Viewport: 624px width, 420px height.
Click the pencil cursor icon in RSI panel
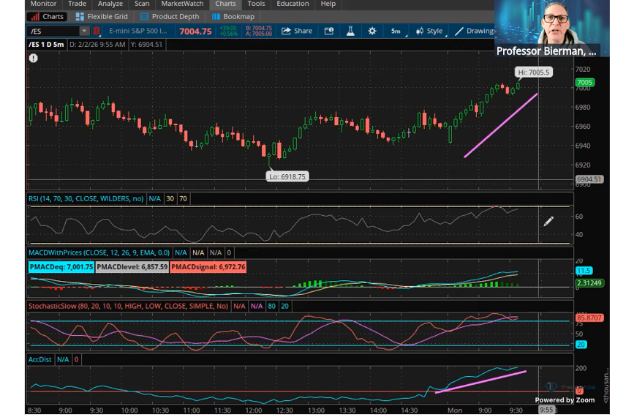click(x=548, y=221)
